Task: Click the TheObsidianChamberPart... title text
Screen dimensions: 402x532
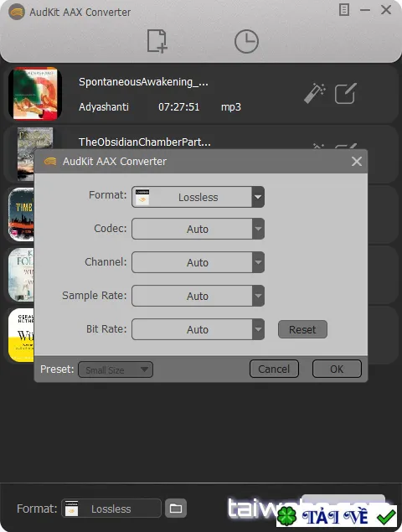Action: click(145, 142)
